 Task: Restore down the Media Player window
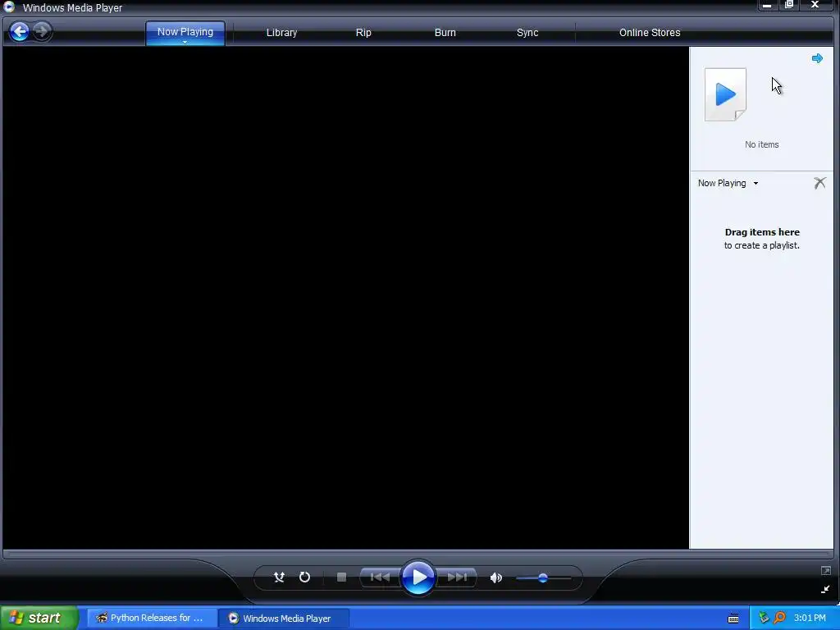pos(789,5)
